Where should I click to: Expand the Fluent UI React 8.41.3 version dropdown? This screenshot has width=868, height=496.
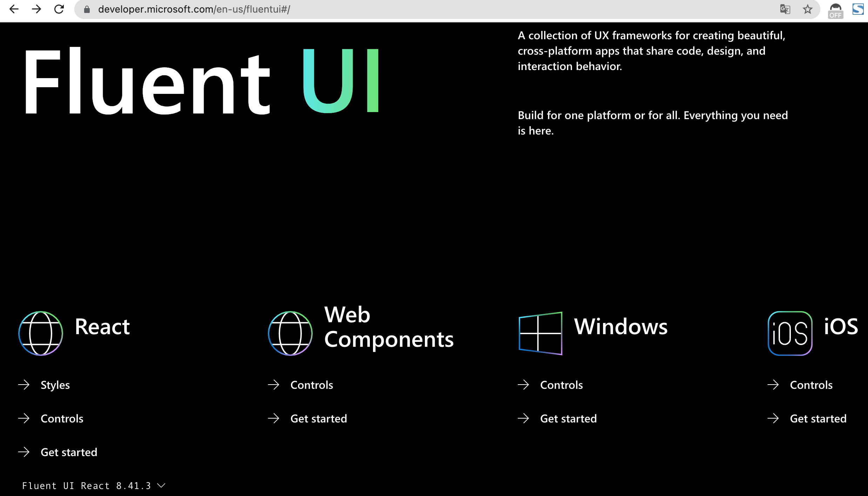coord(93,486)
